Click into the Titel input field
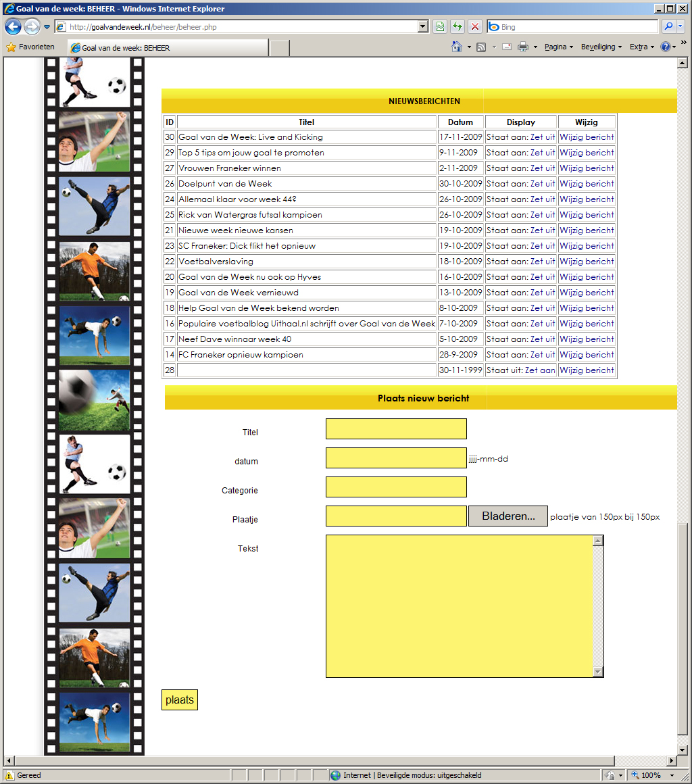692x784 pixels. (x=396, y=429)
